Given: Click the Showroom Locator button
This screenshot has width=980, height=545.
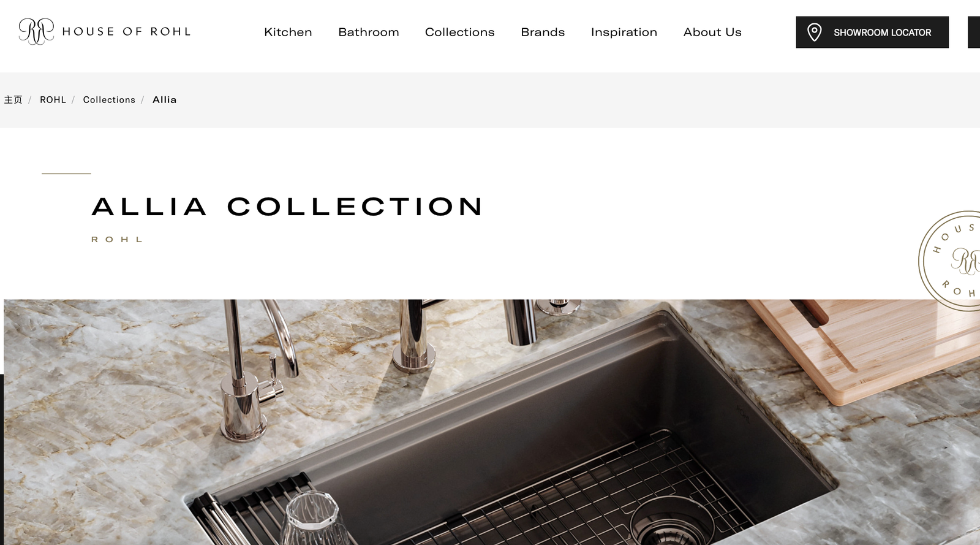Looking at the screenshot, I should click(x=872, y=32).
